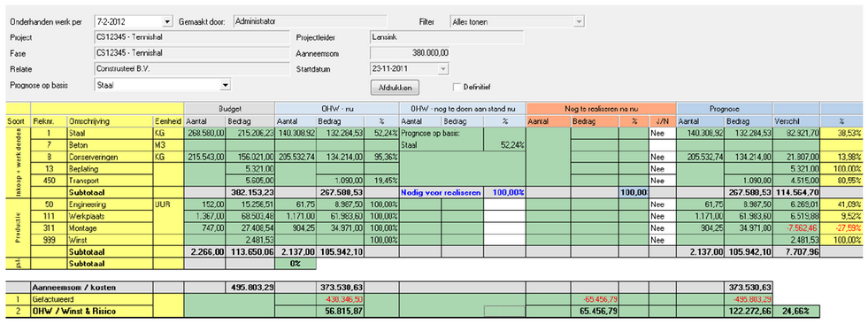Image resolution: width=868 pixels, height=324 pixels.
Task: Select the Beplating row description
Action: tap(110, 168)
